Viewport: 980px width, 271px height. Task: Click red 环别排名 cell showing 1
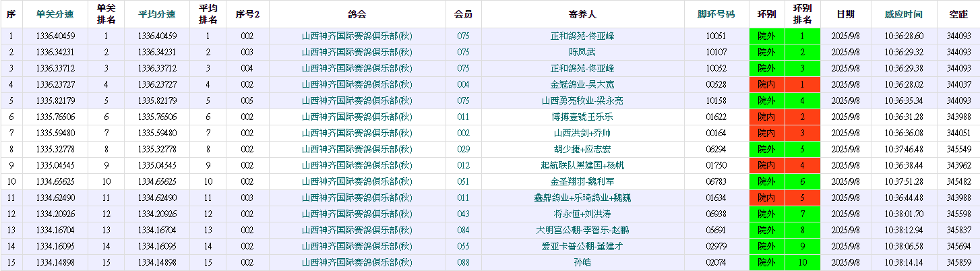(x=802, y=84)
